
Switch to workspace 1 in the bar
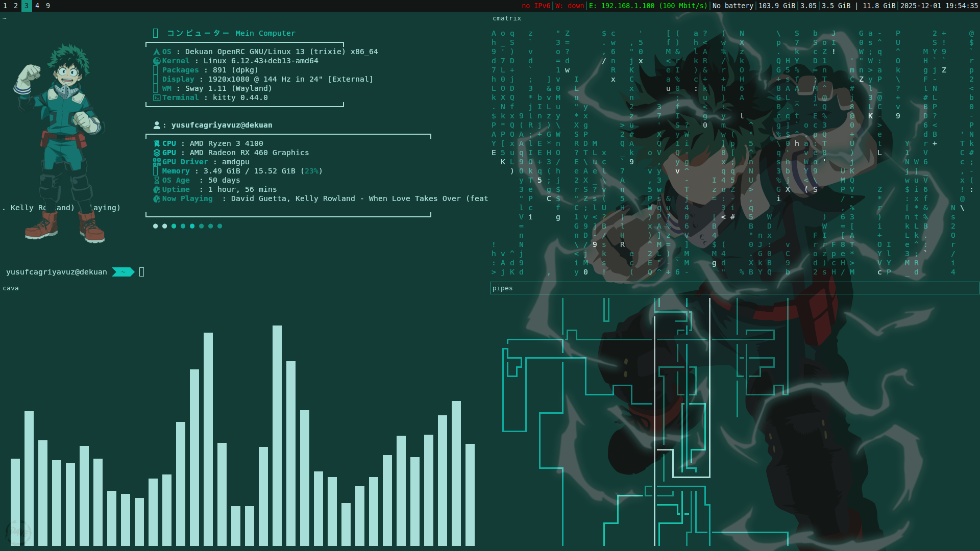tap(5, 6)
